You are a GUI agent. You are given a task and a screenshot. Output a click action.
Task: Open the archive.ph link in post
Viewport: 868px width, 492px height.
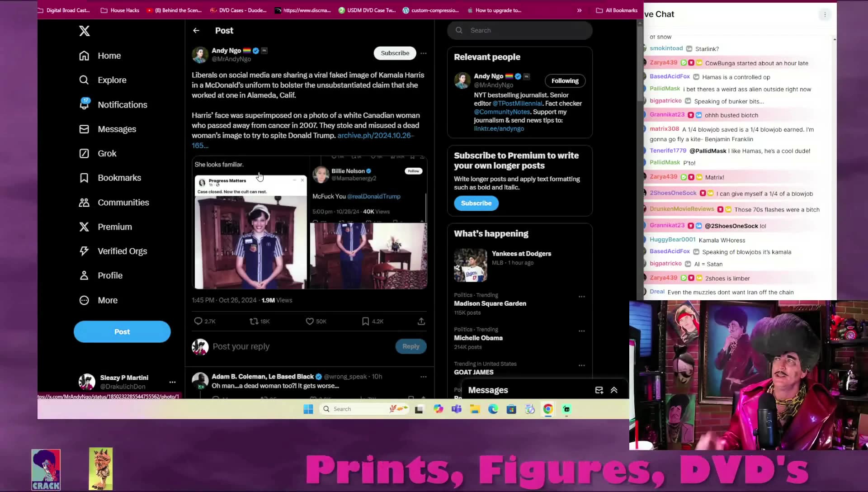click(375, 135)
